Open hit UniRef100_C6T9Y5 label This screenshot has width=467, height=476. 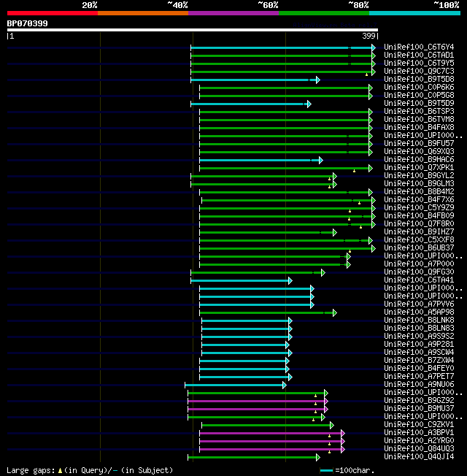(x=419, y=63)
